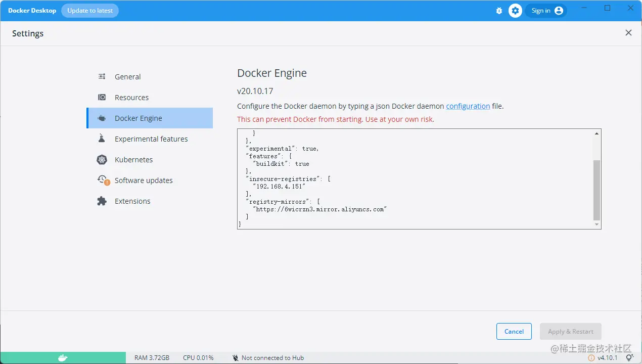Open the Extensions settings section
The height and width of the screenshot is (364, 642).
click(x=150, y=201)
